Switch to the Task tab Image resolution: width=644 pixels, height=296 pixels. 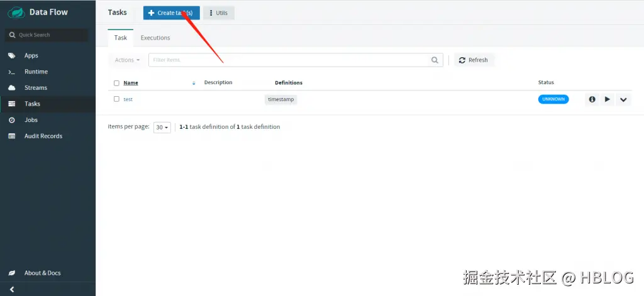[x=121, y=37]
